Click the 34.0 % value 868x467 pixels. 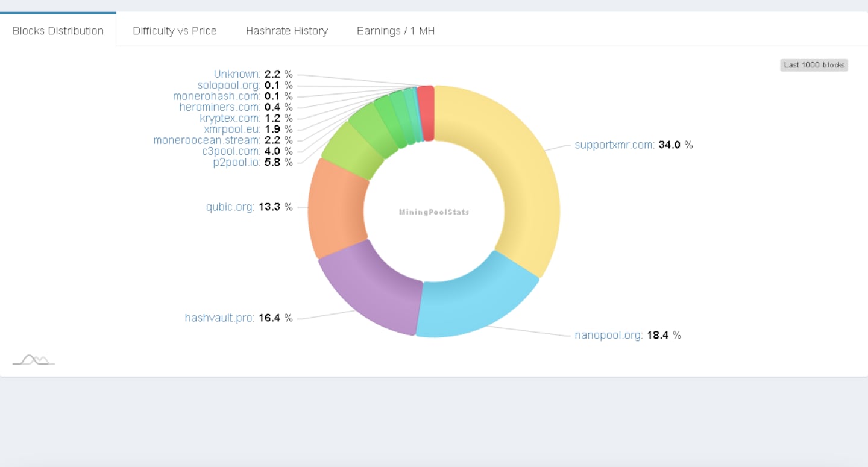[676, 145]
